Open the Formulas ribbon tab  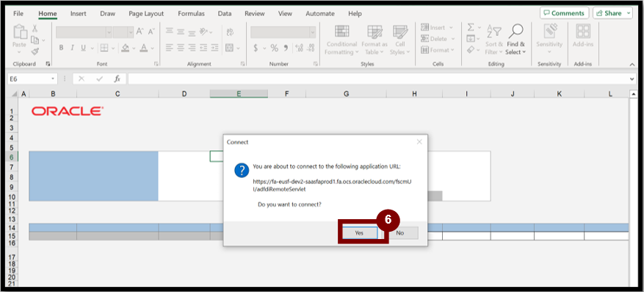click(x=191, y=13)
